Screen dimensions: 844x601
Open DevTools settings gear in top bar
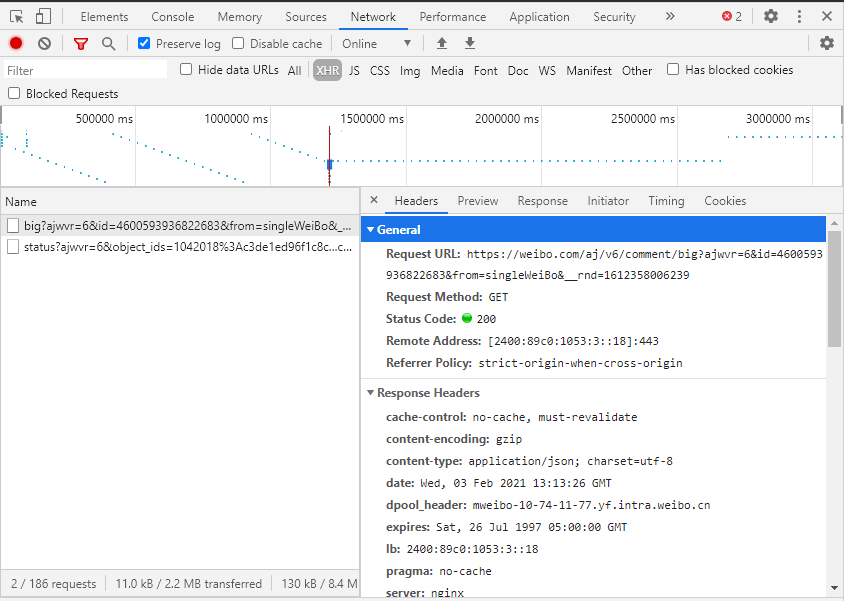coord(771,17)
